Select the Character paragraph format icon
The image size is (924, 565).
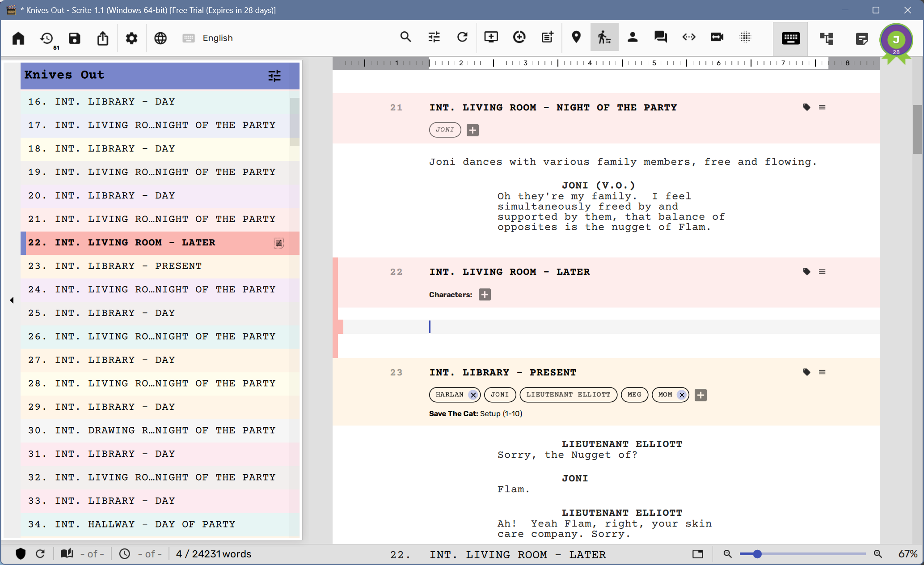pos(633,37)
